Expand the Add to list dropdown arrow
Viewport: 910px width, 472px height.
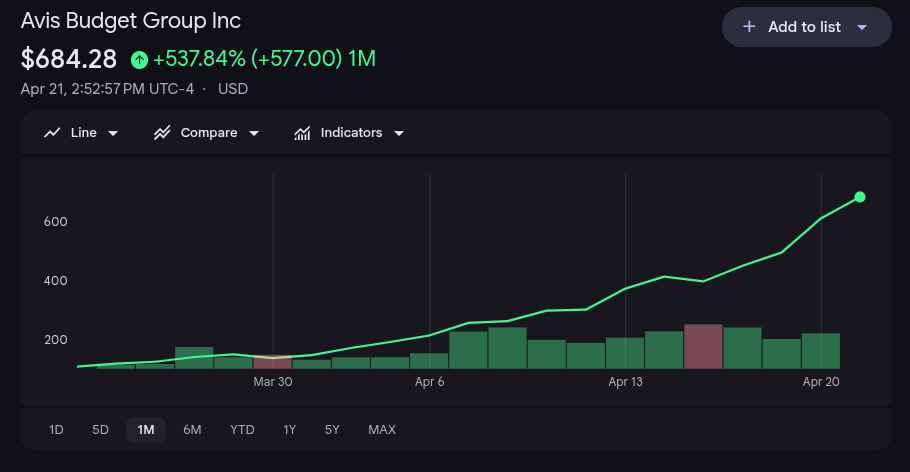point(862,27)
